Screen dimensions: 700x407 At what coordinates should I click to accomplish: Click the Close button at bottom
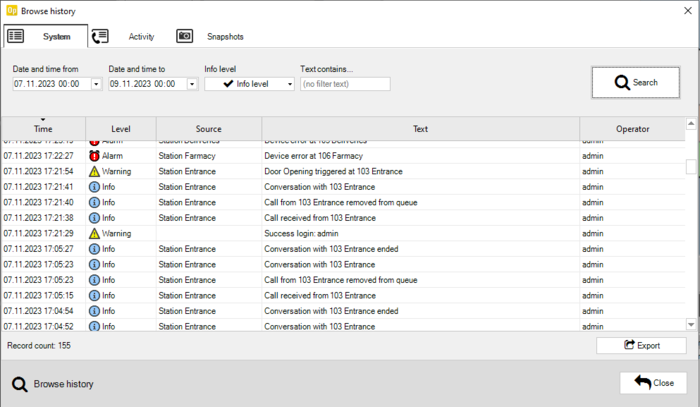(x=653, y=383)
